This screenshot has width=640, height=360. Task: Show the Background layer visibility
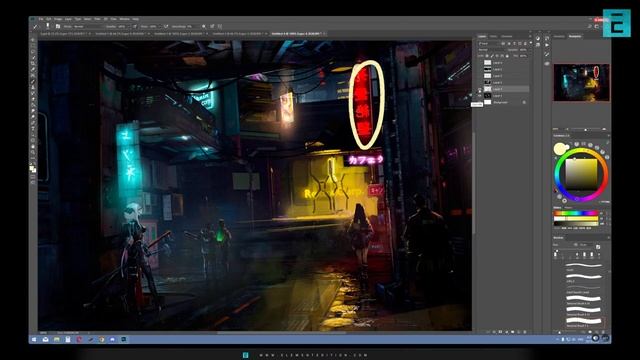(480, 102)
